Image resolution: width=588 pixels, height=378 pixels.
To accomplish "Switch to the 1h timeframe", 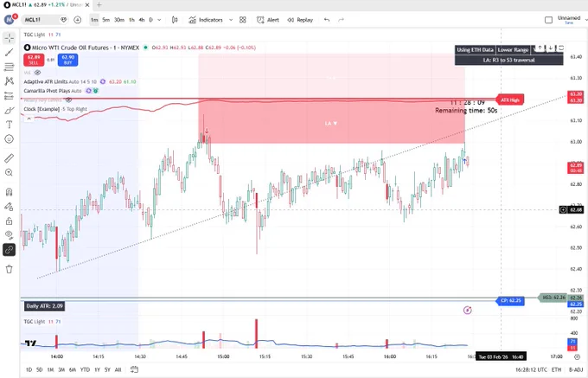I will [131, 20].
